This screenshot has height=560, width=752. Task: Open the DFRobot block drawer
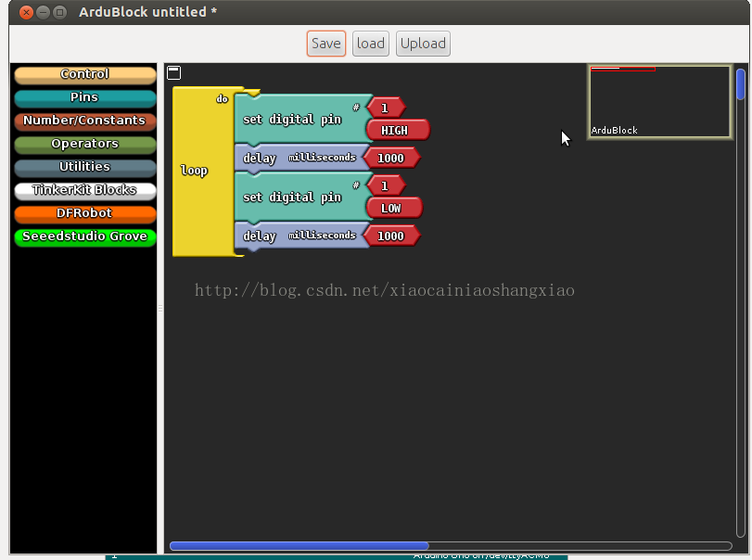[85, 213]
